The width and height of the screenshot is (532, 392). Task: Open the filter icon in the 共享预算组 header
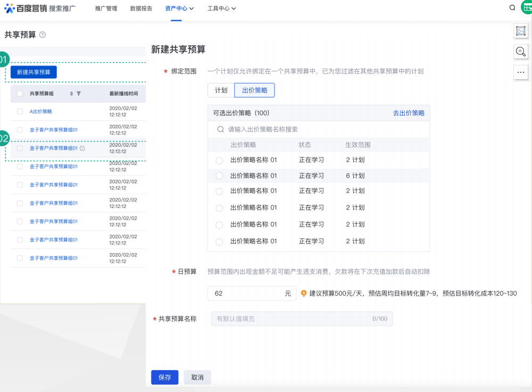79,94
